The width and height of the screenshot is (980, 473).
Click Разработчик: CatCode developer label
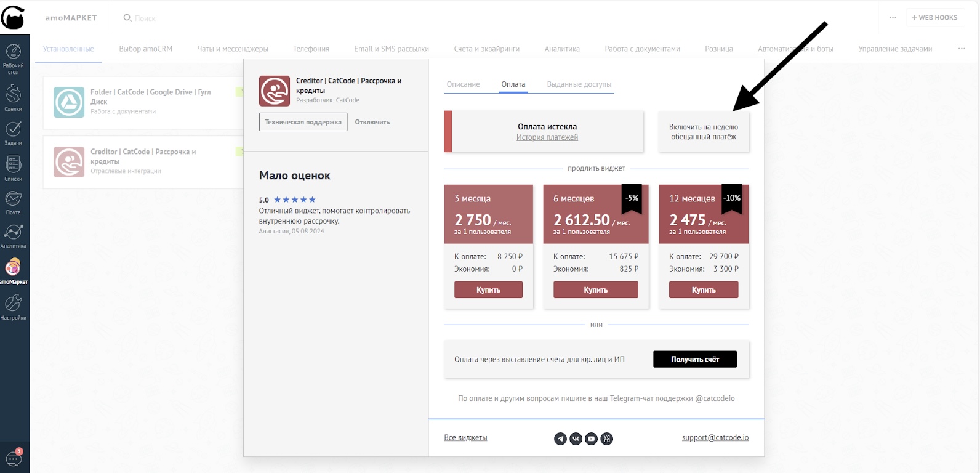[327, 100]
